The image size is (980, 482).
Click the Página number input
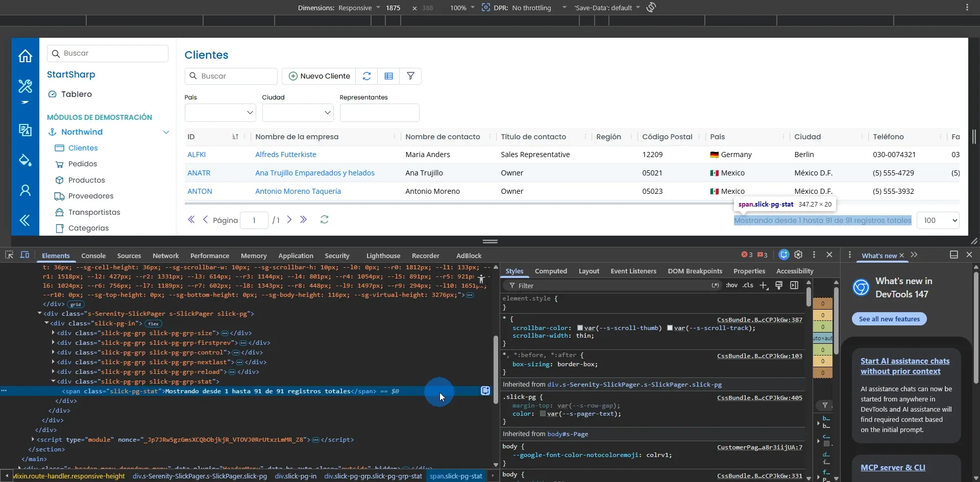click(x=254, y=220)
